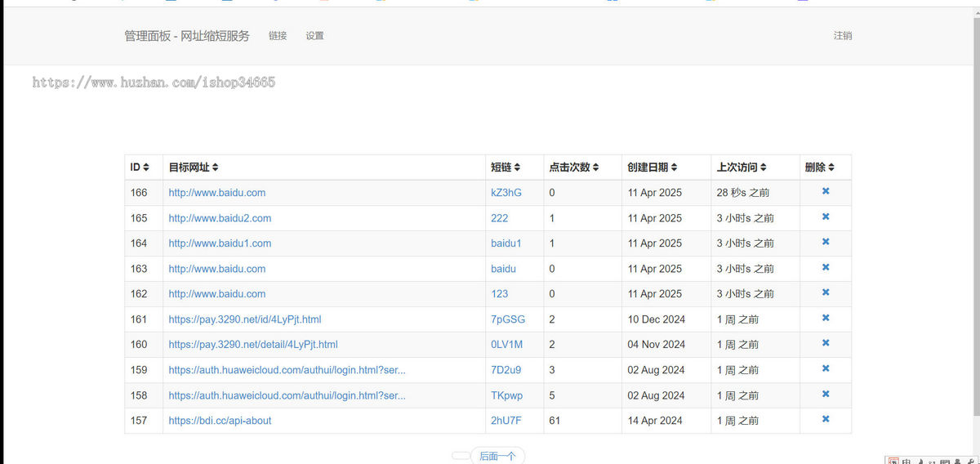Open the 7pGSG short link

(x=508, y=319)
